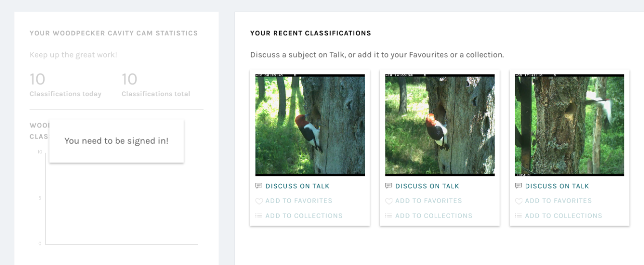Click the heart icon under second image

(x=388, y=201)
